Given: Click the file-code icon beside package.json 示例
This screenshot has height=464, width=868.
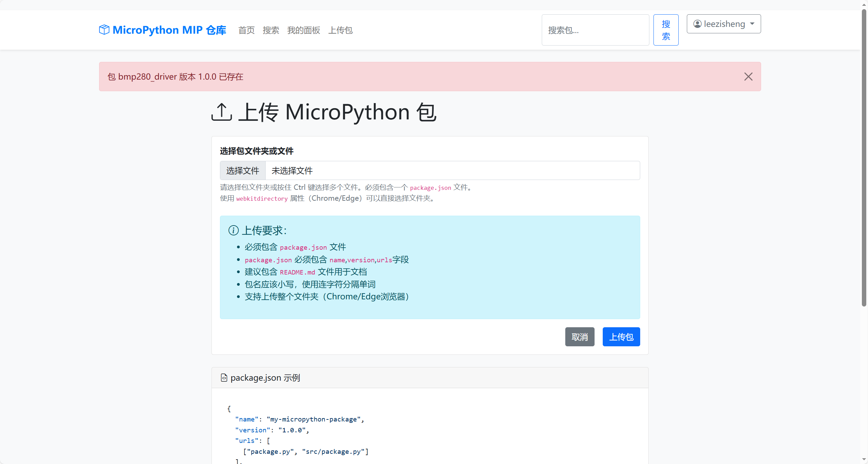Looking at the screenshot, I should (x=224, y=378).
